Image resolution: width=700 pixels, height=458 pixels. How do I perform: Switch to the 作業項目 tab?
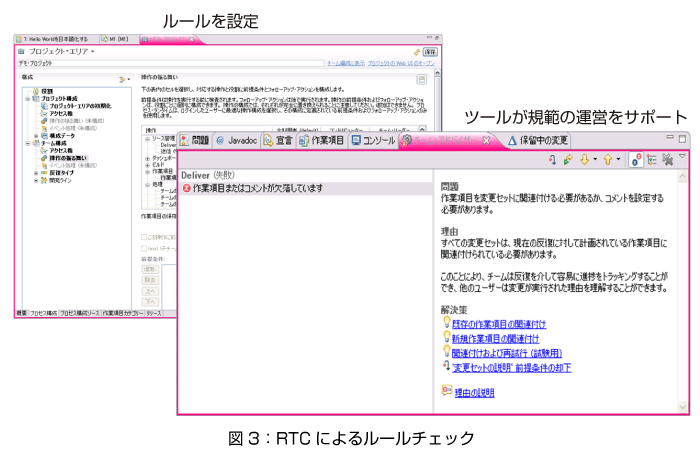(x=321, y=141)
